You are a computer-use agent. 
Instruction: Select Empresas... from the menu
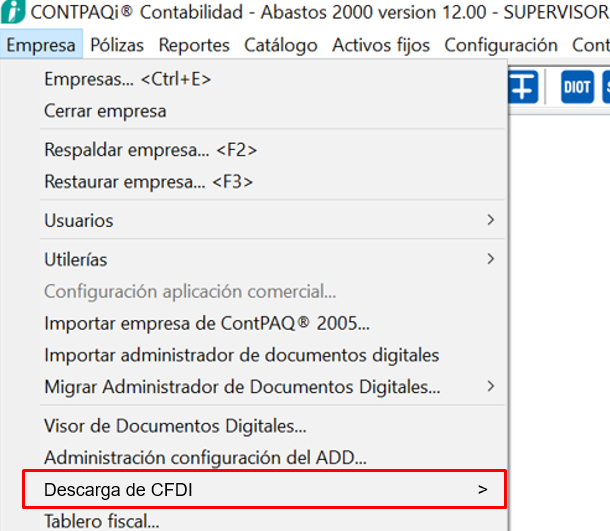point(127,80)
